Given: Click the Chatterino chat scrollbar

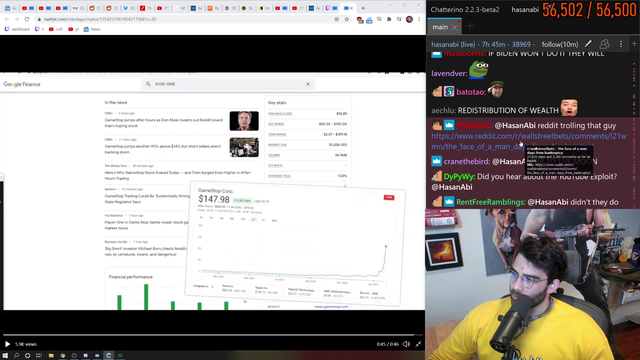Looking at the screenshot, I should tap(634, 131).
